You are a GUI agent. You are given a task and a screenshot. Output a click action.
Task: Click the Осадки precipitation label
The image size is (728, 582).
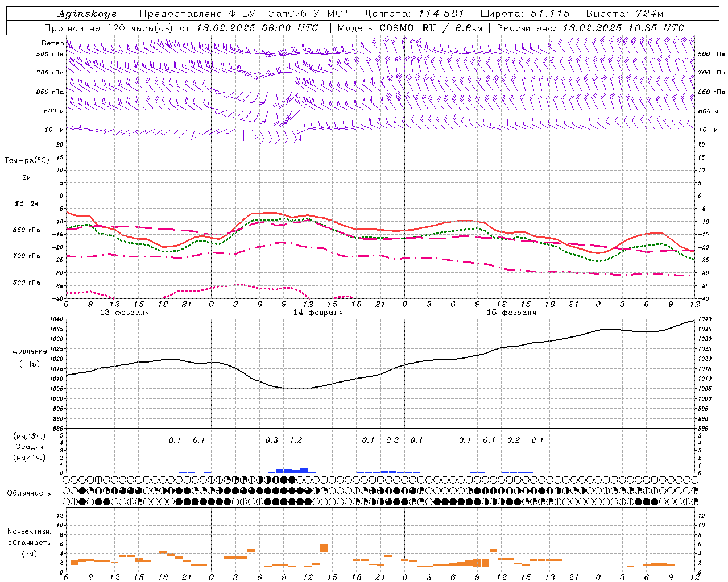(30, 447)
